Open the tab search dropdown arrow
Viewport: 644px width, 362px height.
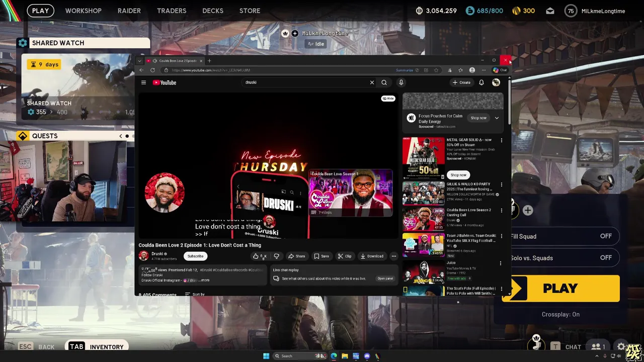[x=139, y=61]
